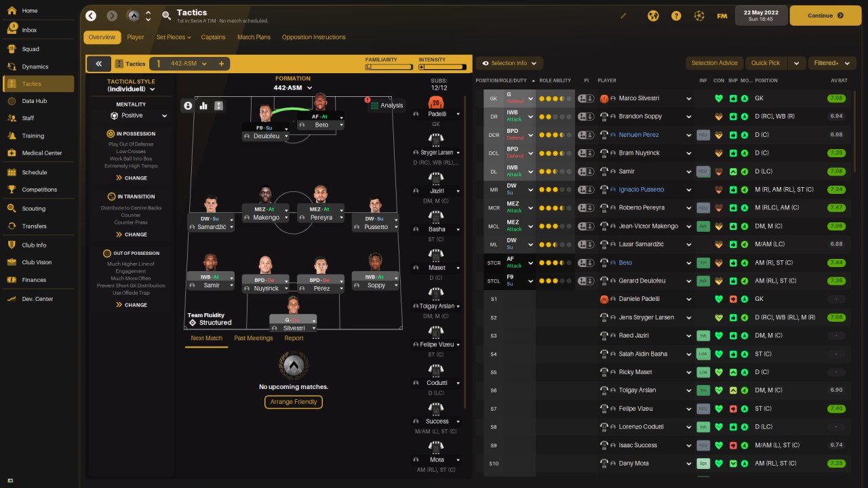868x488 pixels.
Task: Click the Intensity bar indicator
Action: [442, 67]
